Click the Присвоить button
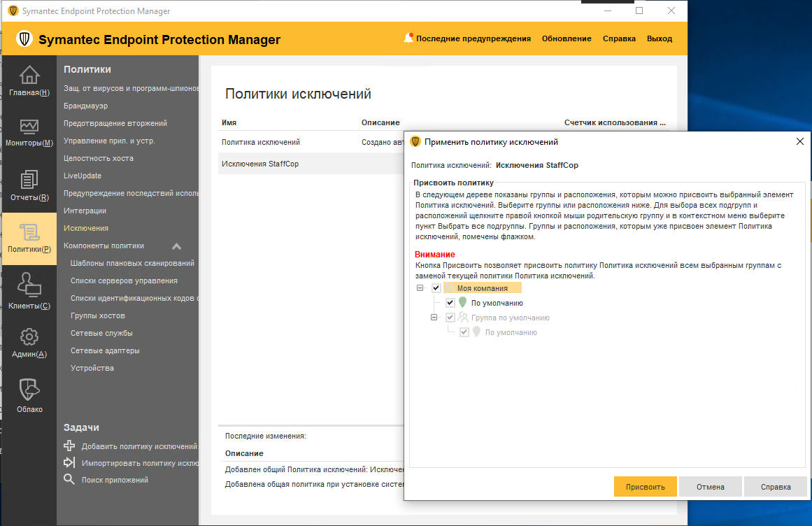Image resolution: width=812 pixels, height=526 pixels. tap(644, 486)
